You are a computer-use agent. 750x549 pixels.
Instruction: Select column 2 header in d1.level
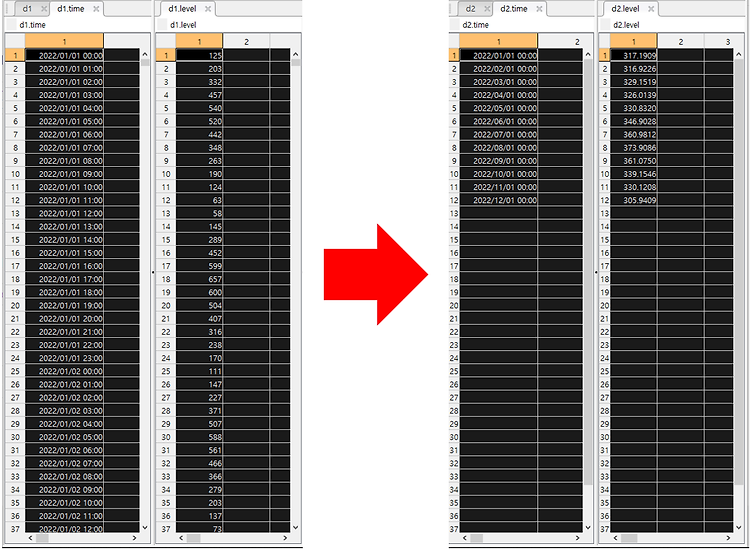pos(246,42)
